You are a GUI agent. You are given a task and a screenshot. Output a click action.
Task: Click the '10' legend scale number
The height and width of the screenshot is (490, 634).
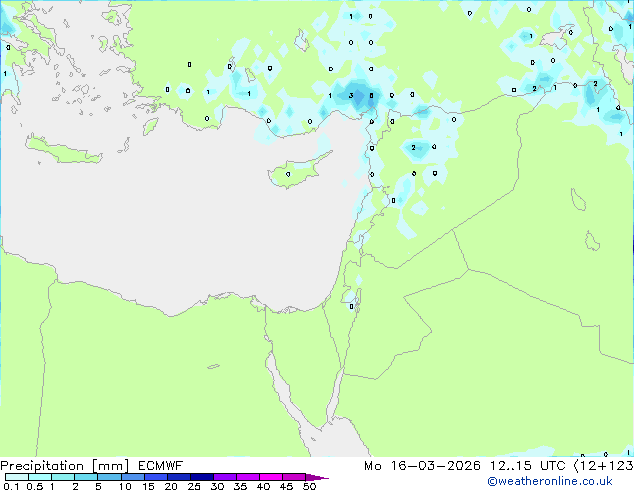[x=125, y=486]
